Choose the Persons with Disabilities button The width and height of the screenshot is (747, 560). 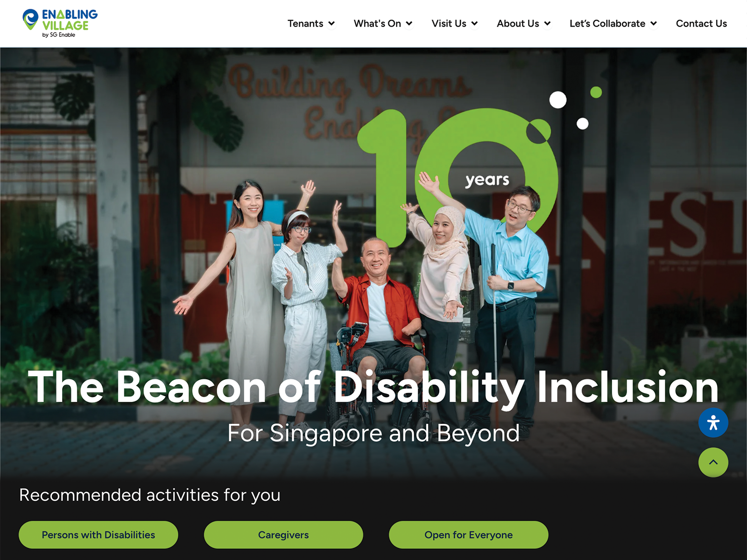click(99, 535)
